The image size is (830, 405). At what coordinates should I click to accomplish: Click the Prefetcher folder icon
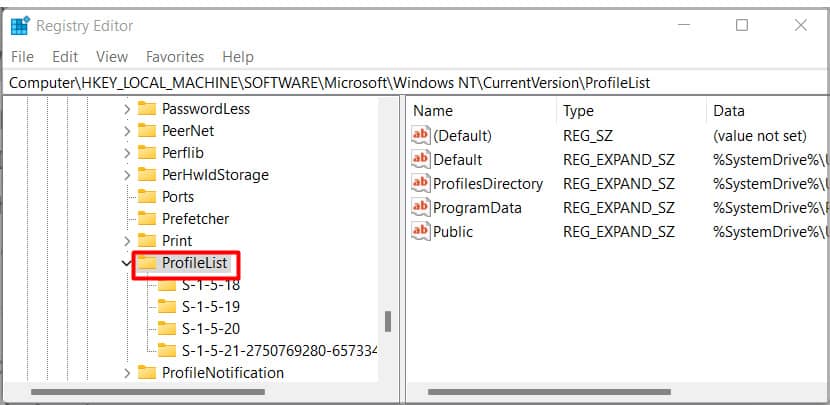click(x=147, y=219)
